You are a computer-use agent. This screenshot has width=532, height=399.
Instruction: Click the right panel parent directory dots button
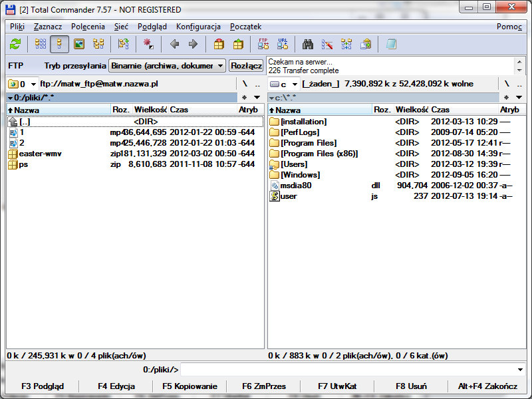click(x=519, y=84)
